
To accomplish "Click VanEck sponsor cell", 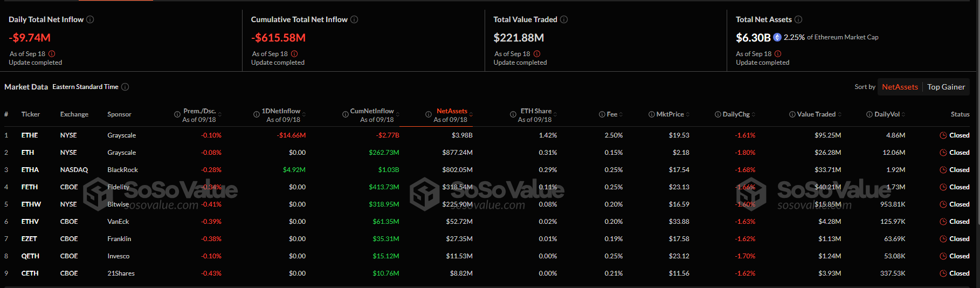I will [118, 222].
